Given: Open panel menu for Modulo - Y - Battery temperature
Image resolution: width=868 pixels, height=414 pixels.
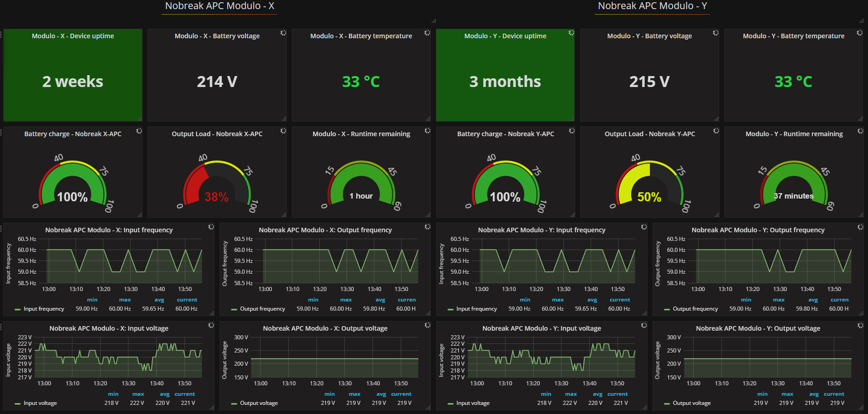Looking at the screenshot, I should coord(794,36).
